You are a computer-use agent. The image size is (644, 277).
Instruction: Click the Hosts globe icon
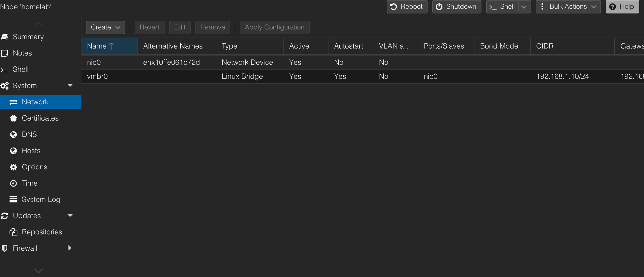point(13,151)
